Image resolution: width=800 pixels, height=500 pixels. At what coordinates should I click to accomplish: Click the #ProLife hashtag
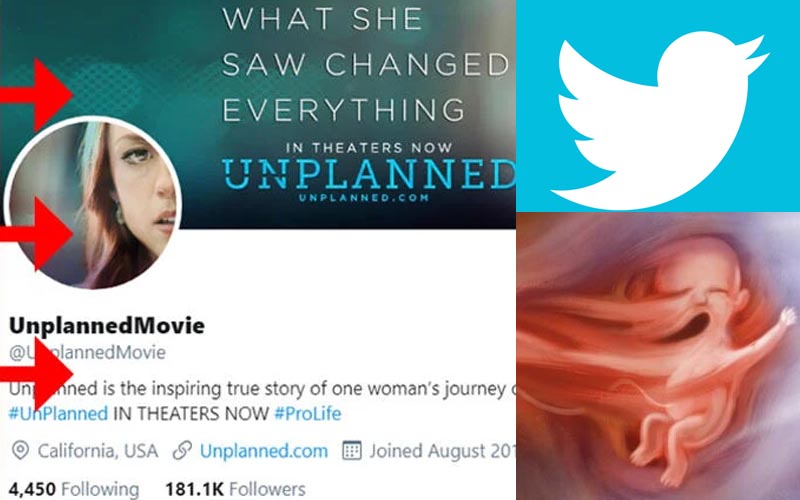pos(308,413)
